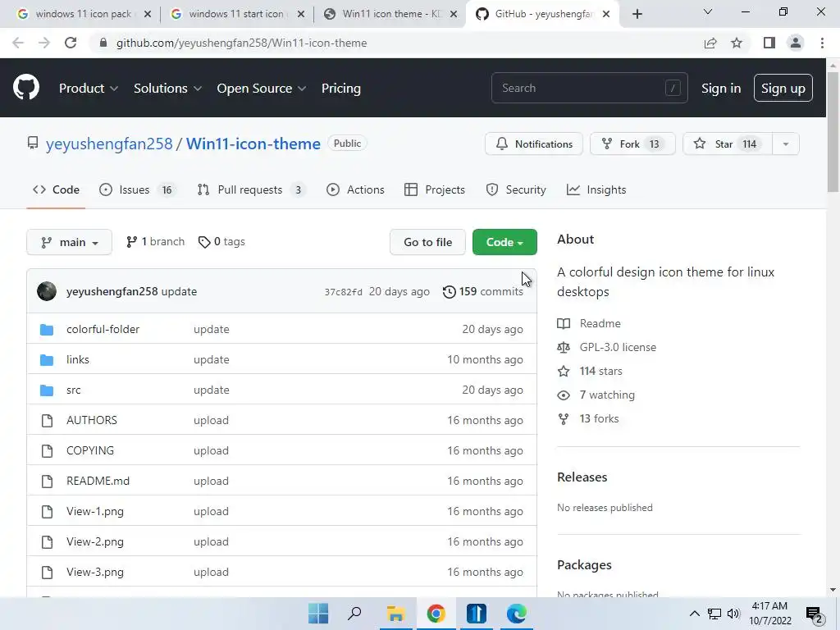Screen dimensions: 840x630
Task: Click the GitHub octocat logo
Action: 25,88
